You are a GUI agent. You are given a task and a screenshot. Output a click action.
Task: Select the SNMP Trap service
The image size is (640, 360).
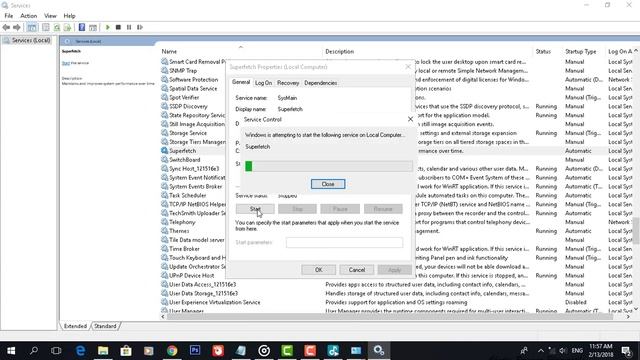(x=183, y=71)
